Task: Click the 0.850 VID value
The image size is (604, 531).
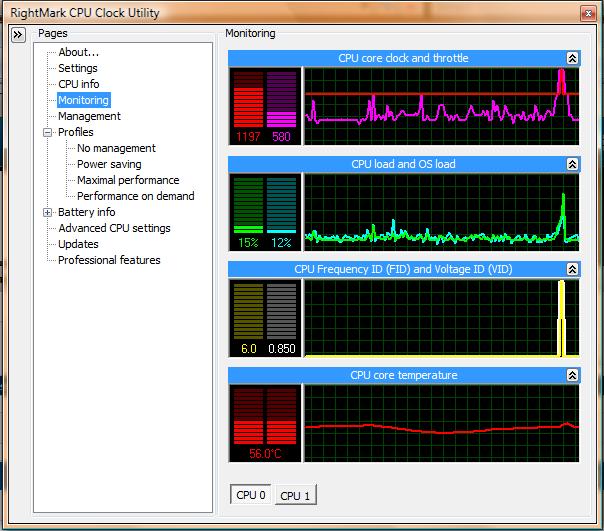Action: pos(282,349)
